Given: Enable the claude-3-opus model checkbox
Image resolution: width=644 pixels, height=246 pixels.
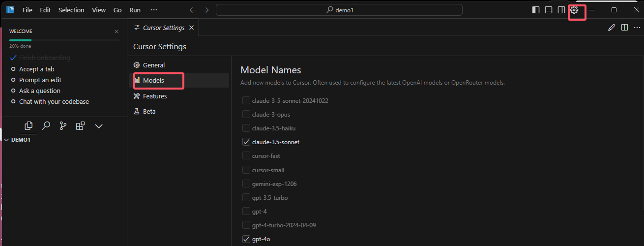Looking at the screenshot, I should tap(246, 115).
